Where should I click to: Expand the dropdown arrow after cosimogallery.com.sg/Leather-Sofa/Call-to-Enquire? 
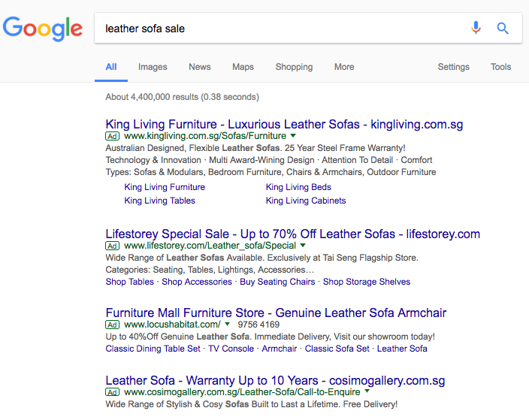(367, 391)
